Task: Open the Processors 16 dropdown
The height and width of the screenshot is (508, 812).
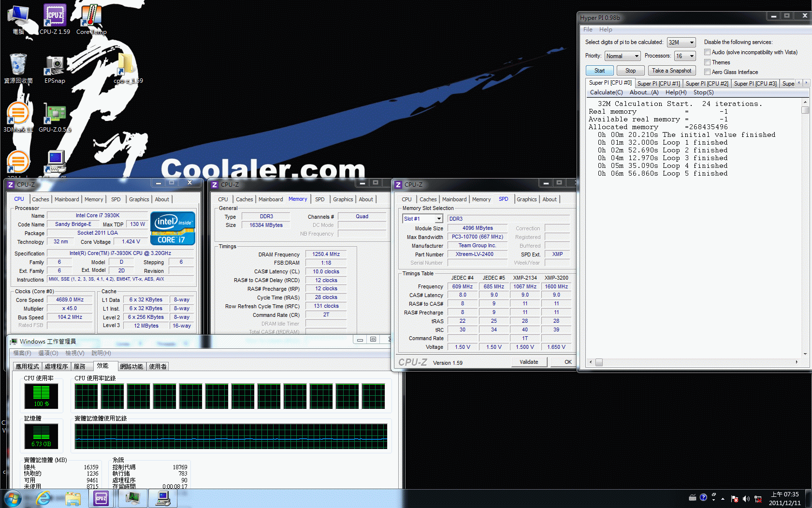Action: [685, 56]
